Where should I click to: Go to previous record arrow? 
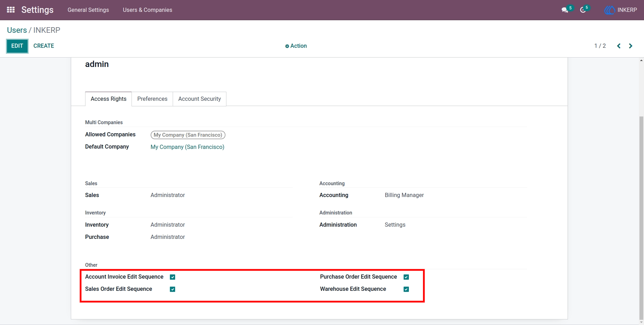(619, 46)
